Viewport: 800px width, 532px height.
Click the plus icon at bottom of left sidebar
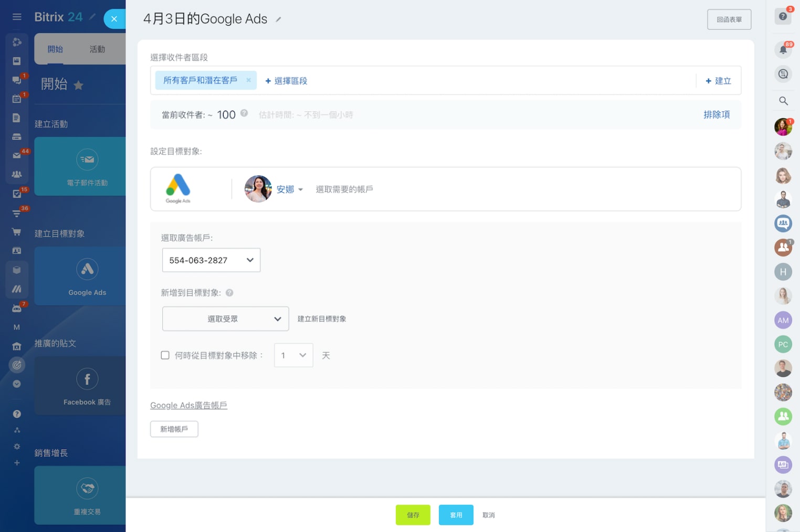[x=17, y=463]
